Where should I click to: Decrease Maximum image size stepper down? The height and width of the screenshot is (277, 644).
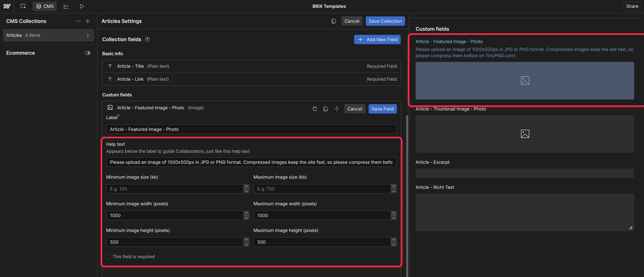[393, 191]
